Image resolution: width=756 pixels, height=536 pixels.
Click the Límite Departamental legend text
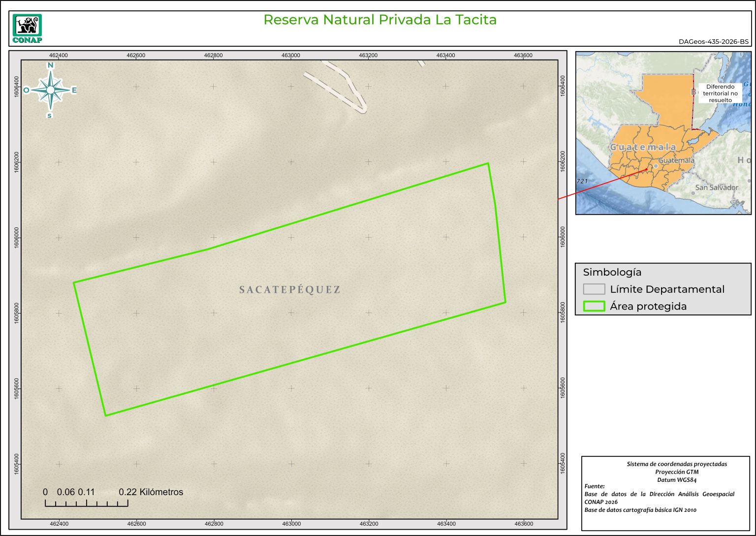point(667,289)
